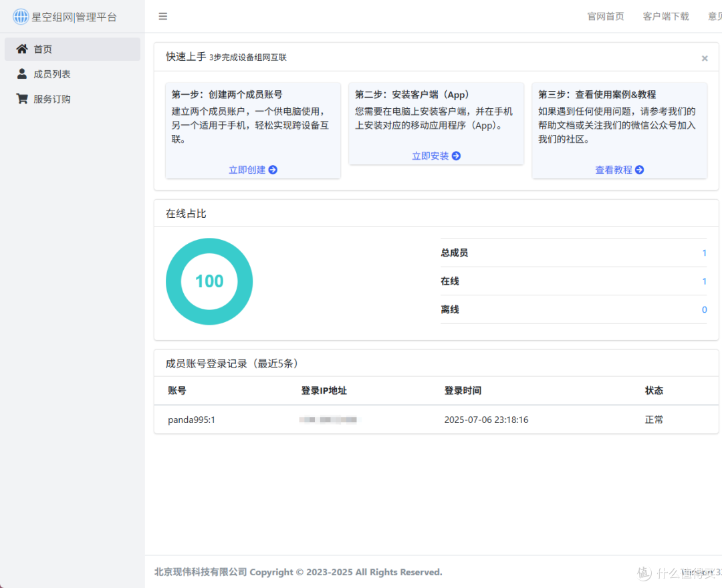Click the 账号 column header

[x=177, y=391]
